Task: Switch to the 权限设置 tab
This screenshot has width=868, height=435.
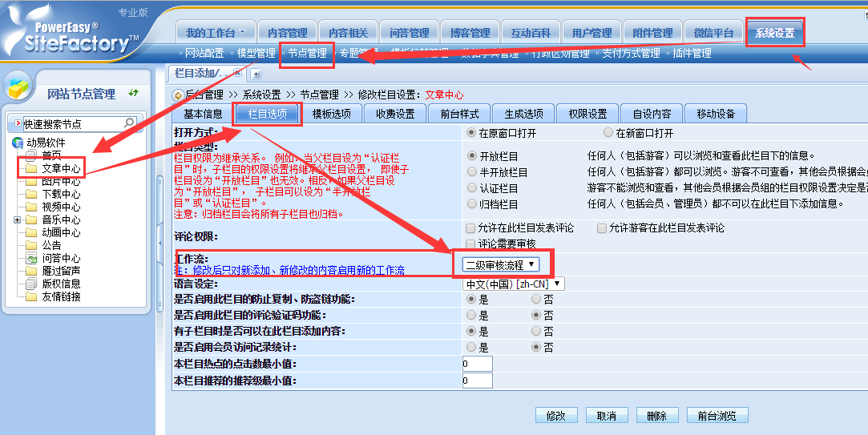Action: click(587, 114)
